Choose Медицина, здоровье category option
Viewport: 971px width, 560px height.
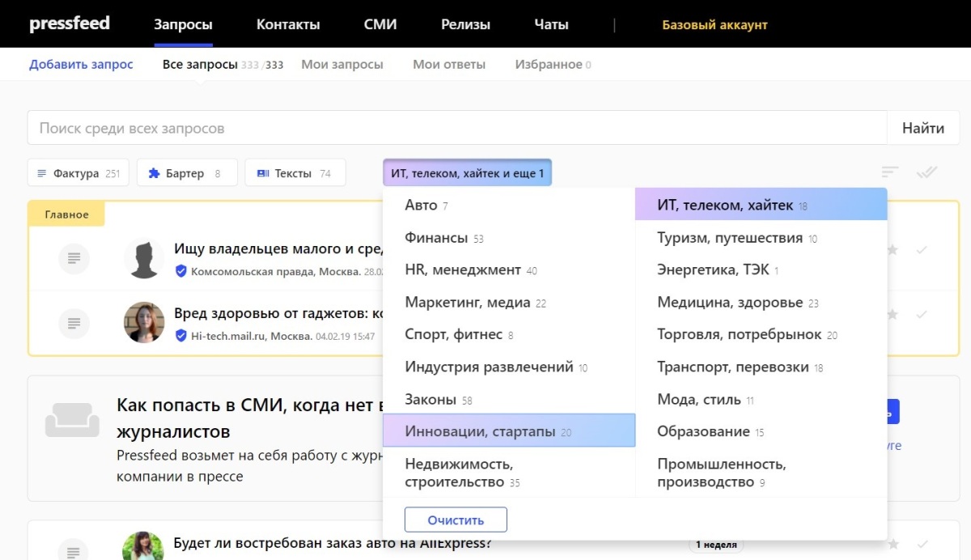coord(730,303)
